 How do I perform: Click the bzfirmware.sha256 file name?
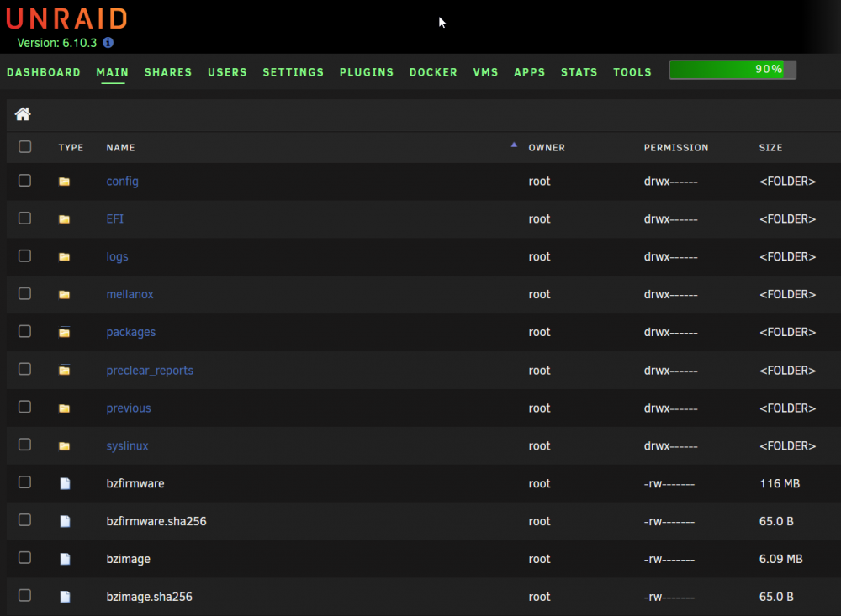tap(156, 521)
